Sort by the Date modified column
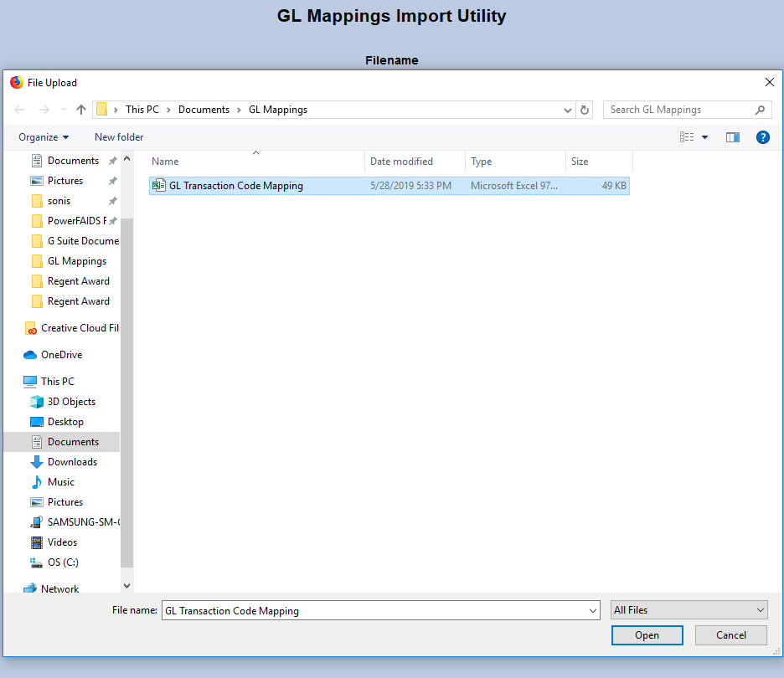 402,162
